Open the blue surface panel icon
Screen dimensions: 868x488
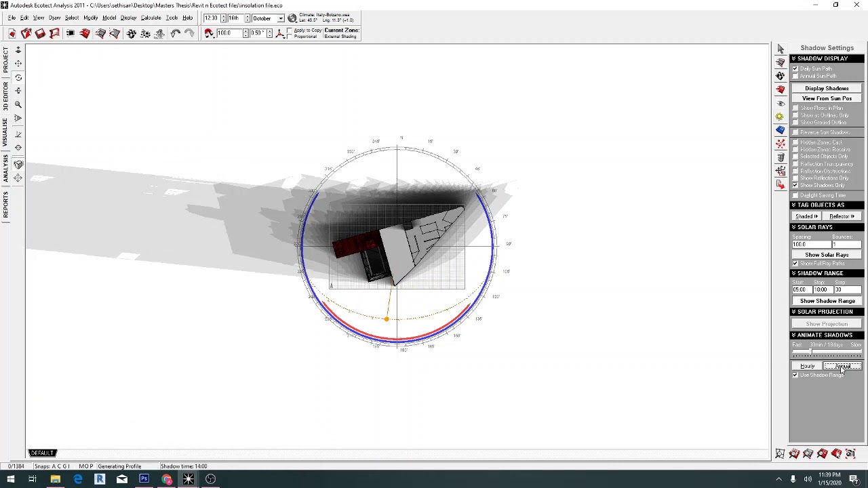coord(781,130)
